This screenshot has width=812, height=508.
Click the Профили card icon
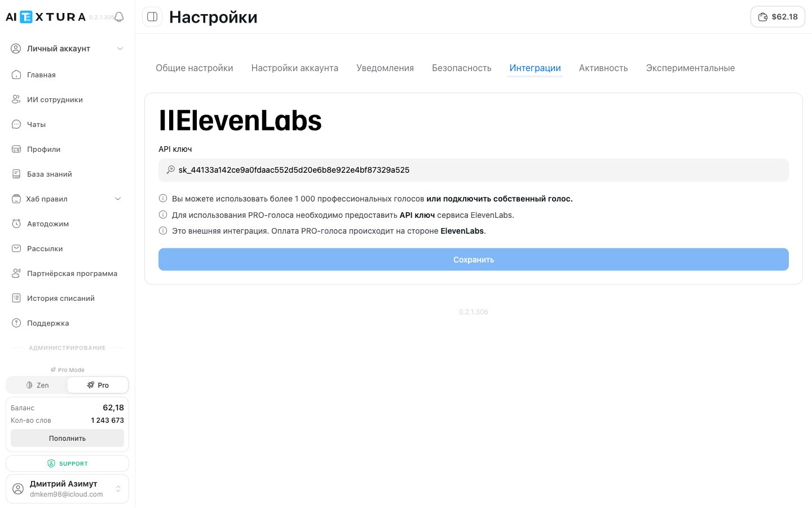[16, 149]
